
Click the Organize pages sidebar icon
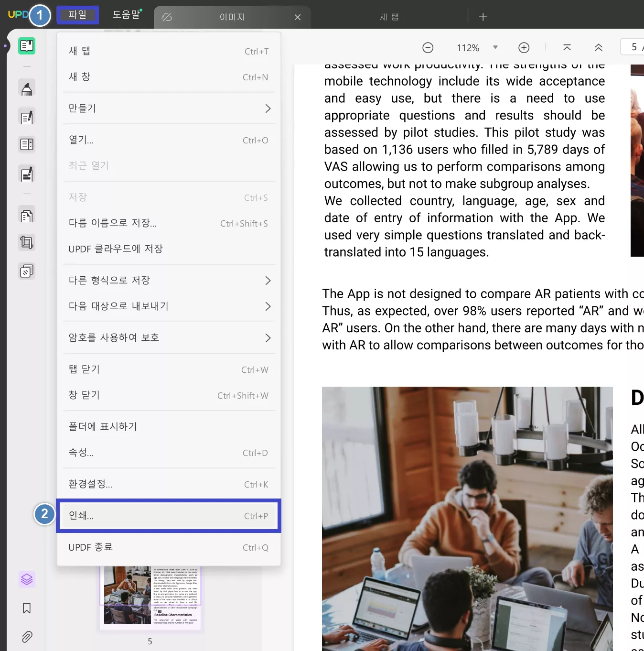(x=27, y=144)
